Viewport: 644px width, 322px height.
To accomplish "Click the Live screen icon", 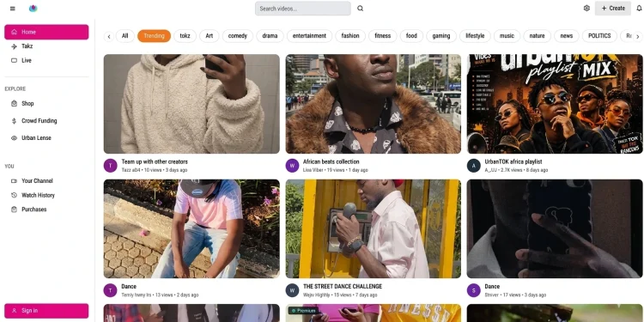I will coord(14,60).
